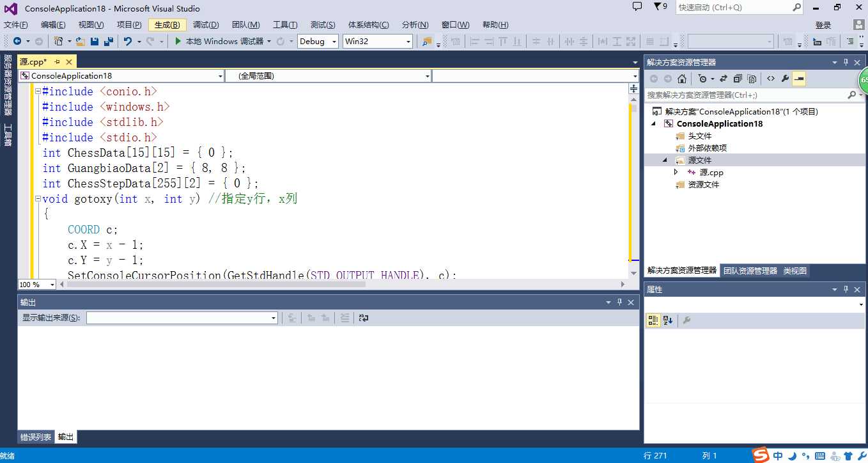868x463 pixels.
Task: Toggle Alphabetical sort in Properties panel
Action: coord(668,320)
